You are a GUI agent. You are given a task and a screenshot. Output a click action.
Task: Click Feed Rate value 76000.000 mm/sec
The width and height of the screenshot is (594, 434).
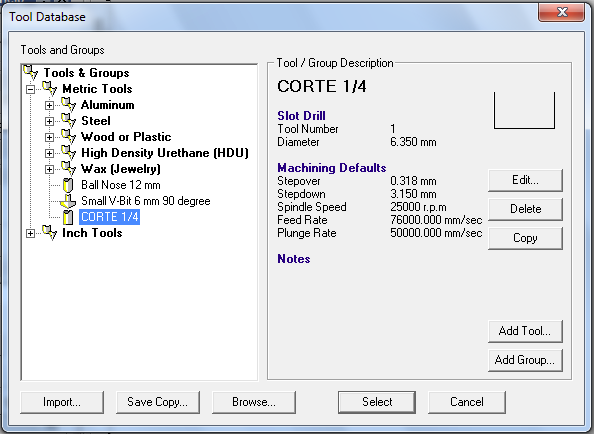tap(436, 220)
